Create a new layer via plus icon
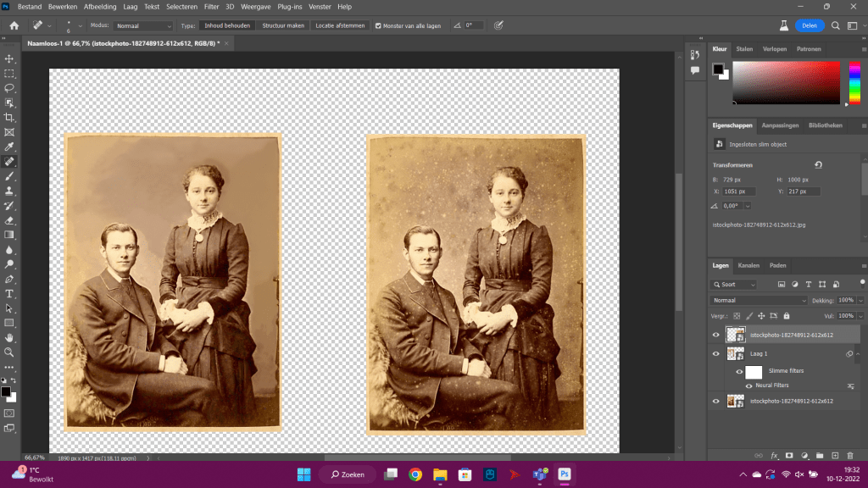The height and width of the screenshot is (488, 868). tap(835, 456)
